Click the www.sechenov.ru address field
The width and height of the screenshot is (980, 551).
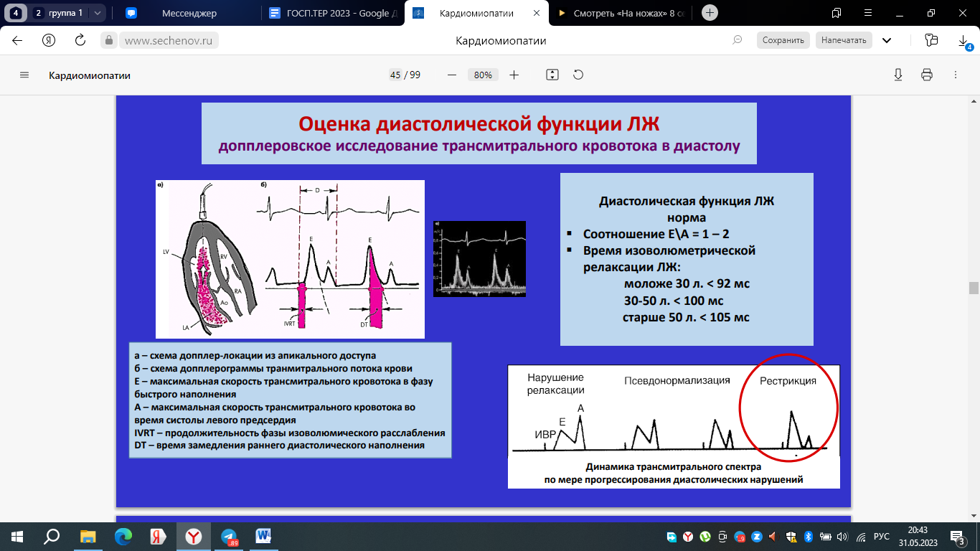[170, 40]
